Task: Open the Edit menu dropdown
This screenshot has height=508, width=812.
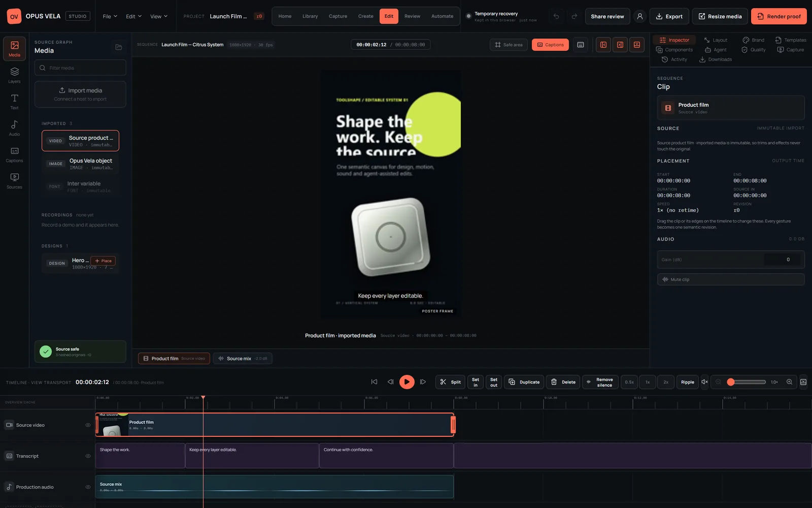Action: click(133, 16)
